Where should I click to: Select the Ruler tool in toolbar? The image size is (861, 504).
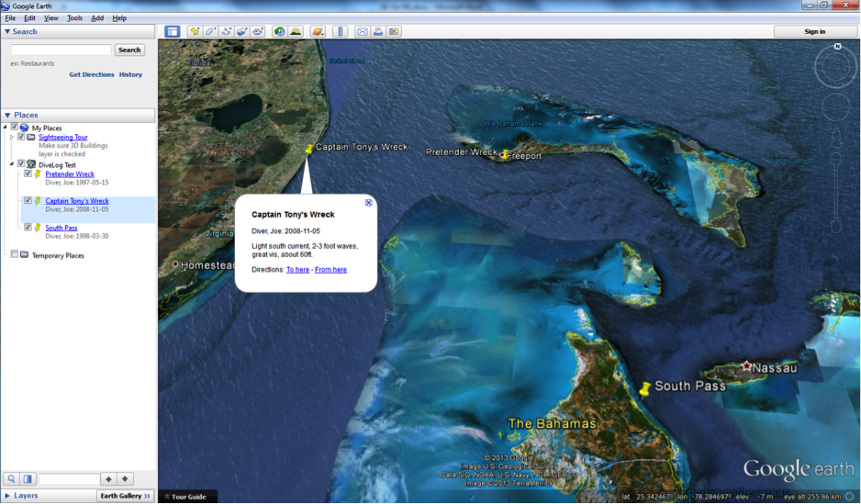pos(340,31)
